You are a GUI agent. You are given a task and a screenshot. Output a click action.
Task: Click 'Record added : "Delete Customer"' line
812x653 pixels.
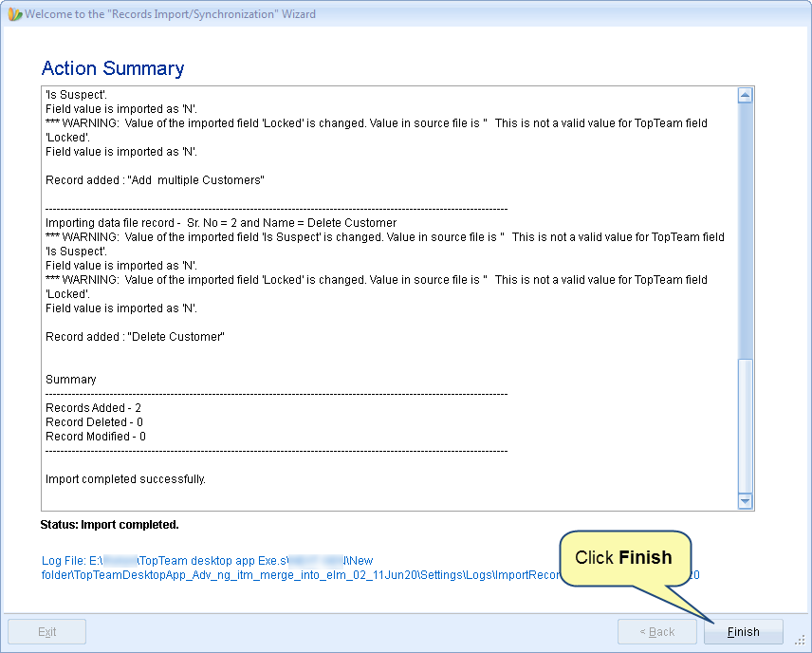135,337
